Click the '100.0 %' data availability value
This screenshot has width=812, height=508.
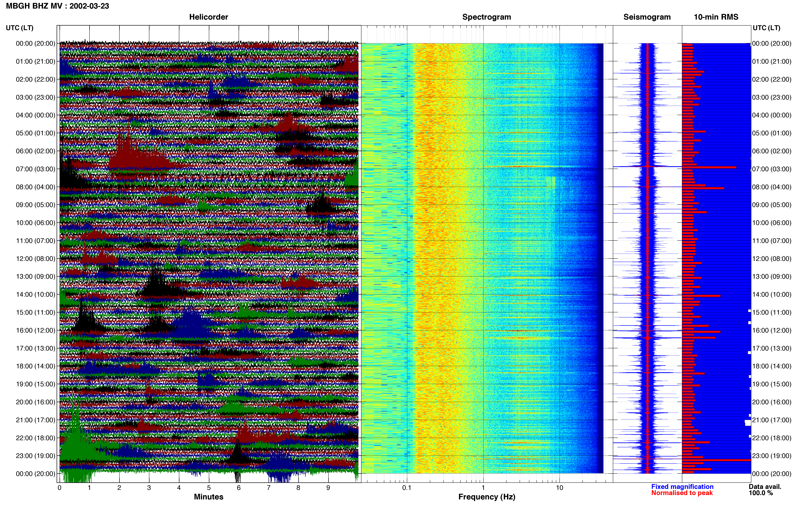coord(761,493)
